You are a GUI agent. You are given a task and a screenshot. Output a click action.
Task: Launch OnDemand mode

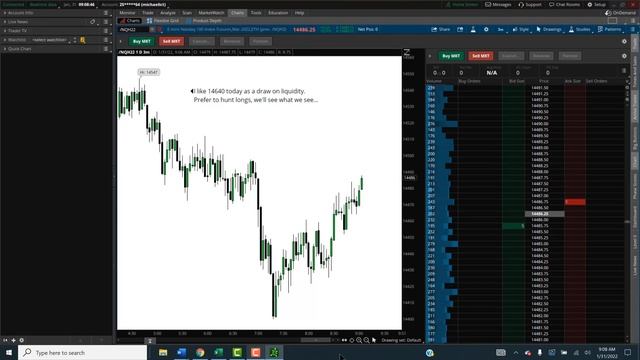621,13
